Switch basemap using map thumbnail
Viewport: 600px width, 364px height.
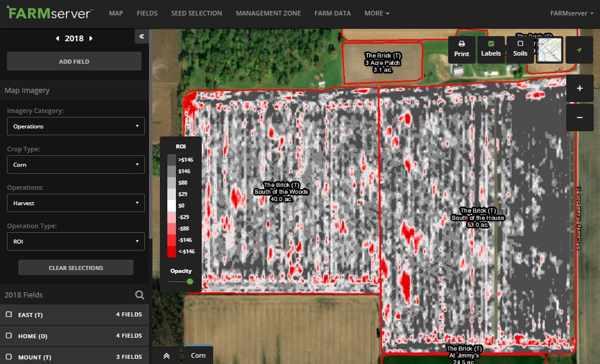[550, 49]
